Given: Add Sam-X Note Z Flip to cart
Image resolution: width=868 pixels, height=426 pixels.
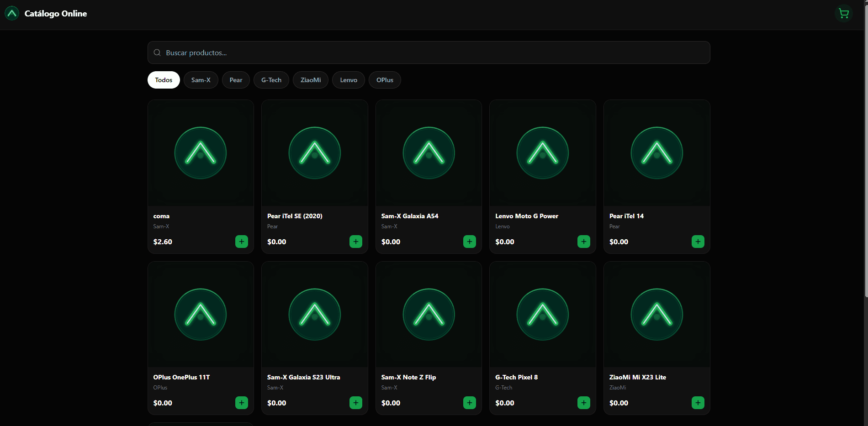Looking at the screenshot, I should (469, 403).
